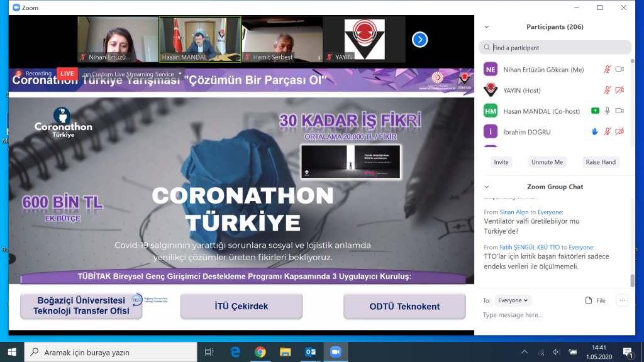Open Outlook from the taskbar
Screen dimensions: 644x362
click(310, 352)
